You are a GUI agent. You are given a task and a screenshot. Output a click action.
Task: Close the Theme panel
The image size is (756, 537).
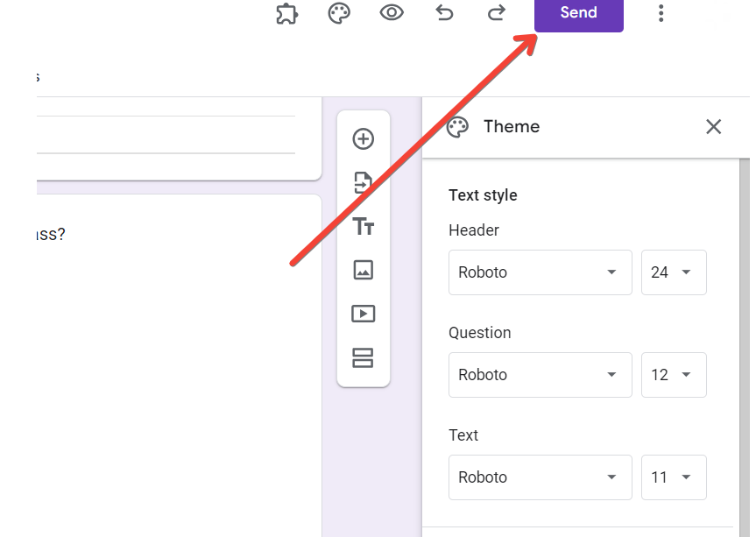[713, 127]
